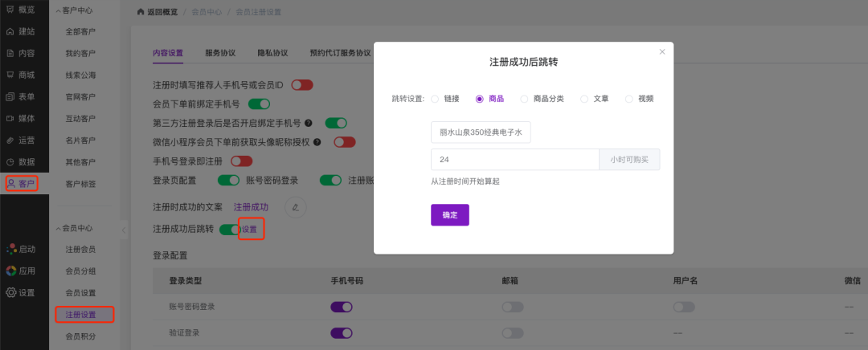Select the 运营 operations icon
The height and width of the screenshot is (350, 868).
[10, 140]
